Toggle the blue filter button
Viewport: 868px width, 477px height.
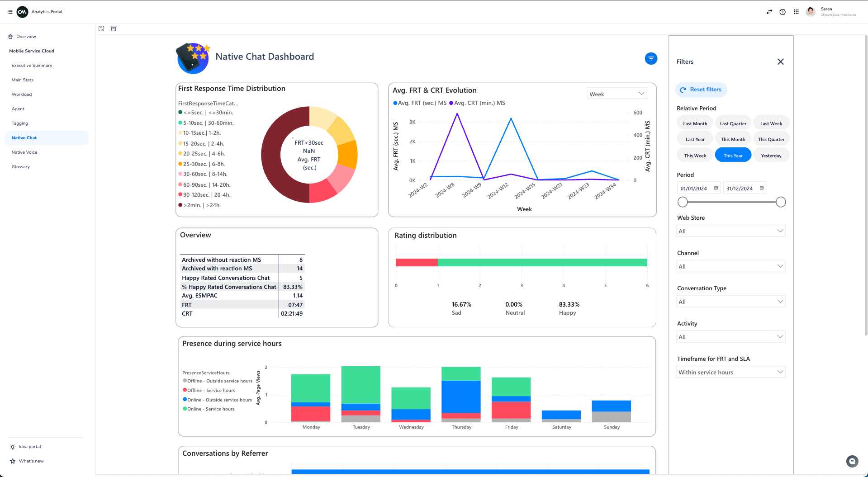[651, 58]
